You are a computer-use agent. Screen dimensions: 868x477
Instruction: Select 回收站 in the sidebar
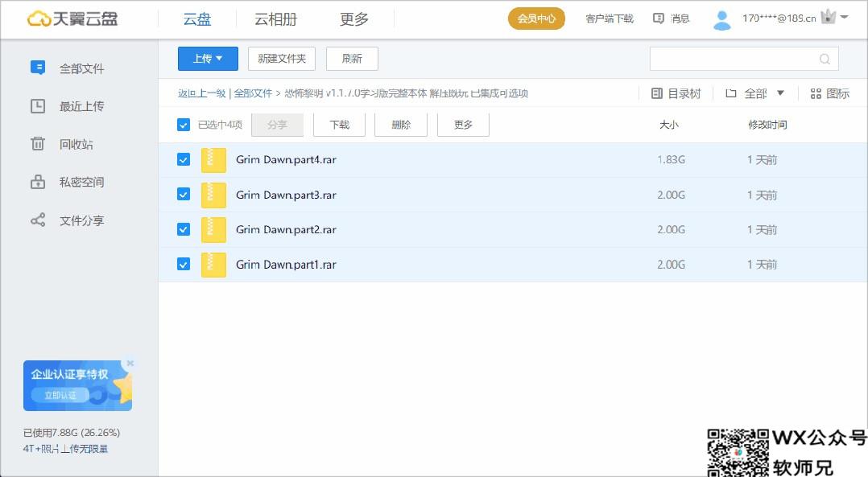click(x=76, y=144)
